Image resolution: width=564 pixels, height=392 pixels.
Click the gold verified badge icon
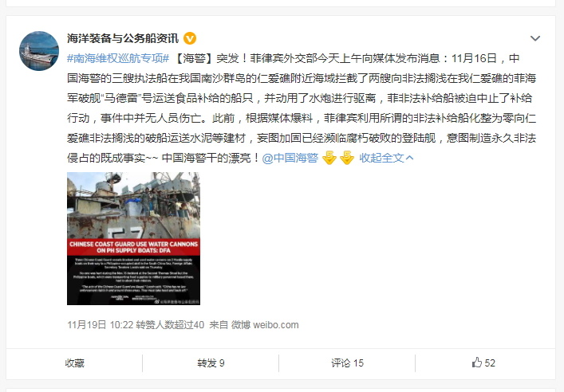click(190, 38)
